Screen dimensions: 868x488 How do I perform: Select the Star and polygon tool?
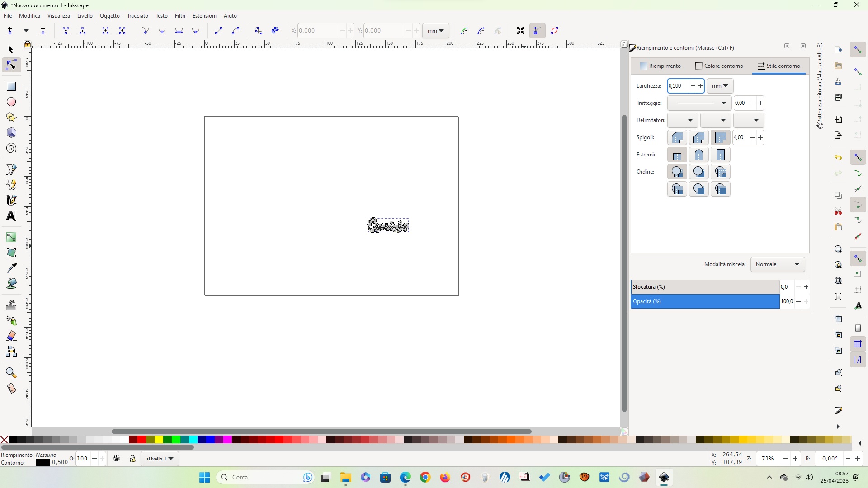coord(11,117)
